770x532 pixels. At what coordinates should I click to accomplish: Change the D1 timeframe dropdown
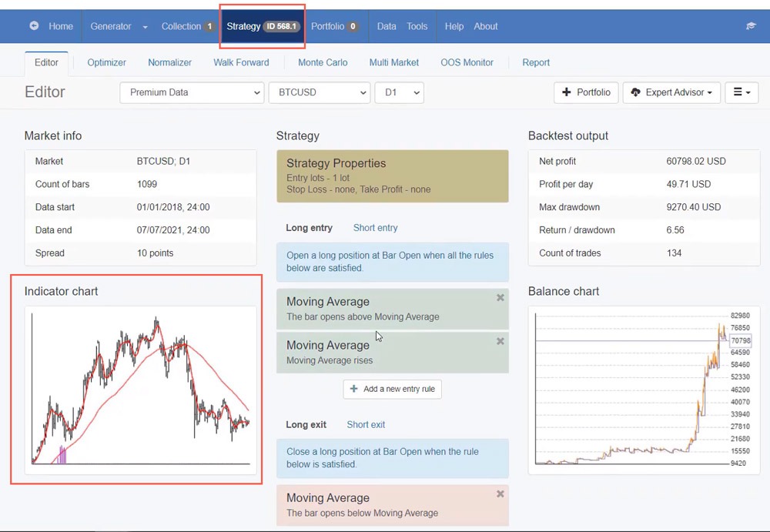coord(399,92)
